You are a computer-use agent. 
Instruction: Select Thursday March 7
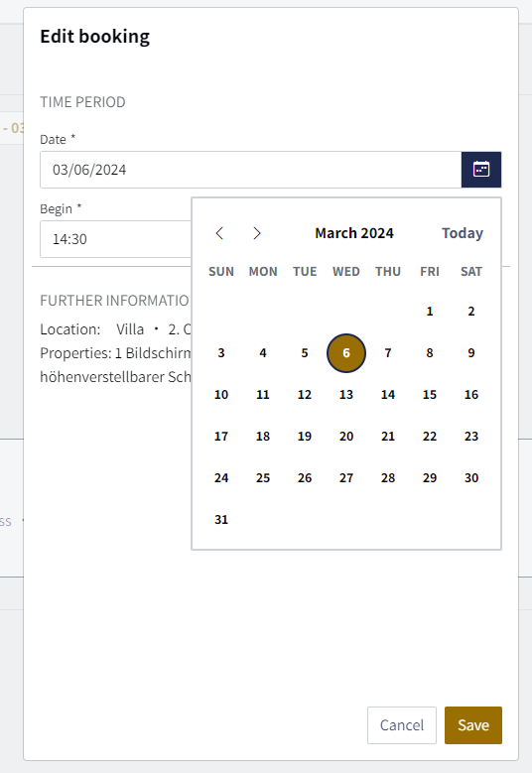pos(388,353)
